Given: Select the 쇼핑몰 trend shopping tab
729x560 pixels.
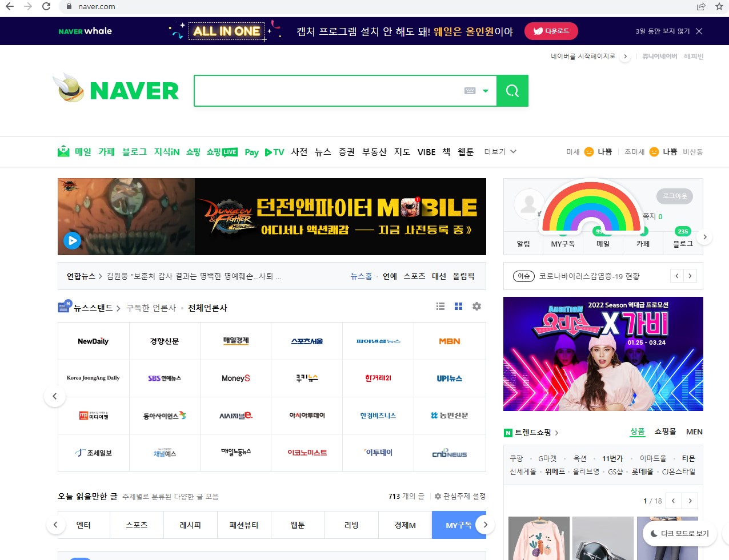Looking at the screenshot, I should coord(665,432).
